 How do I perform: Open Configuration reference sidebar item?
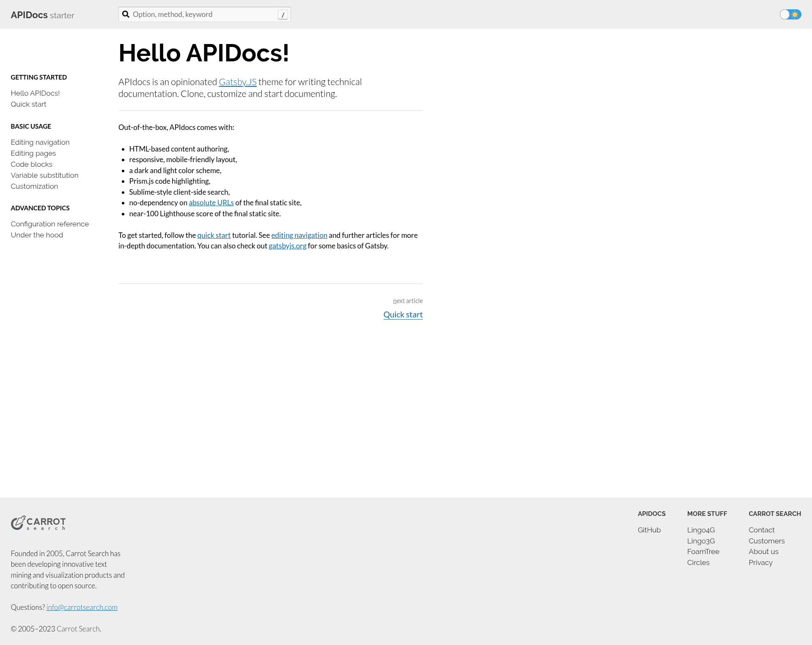pos(50,224)
